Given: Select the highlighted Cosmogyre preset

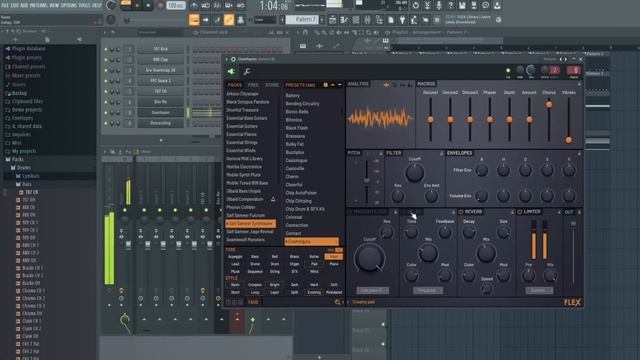Looking at the screenshot, I should point(311,242).
